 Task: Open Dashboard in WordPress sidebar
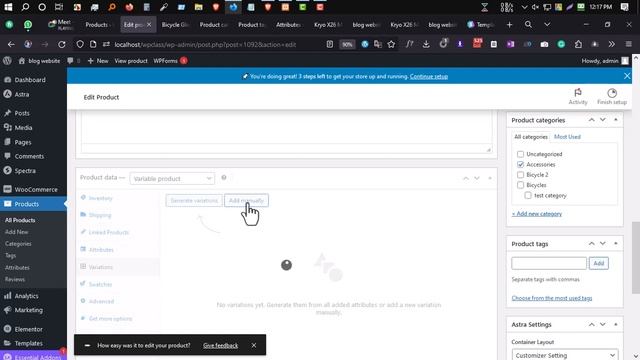click(30, 80)
